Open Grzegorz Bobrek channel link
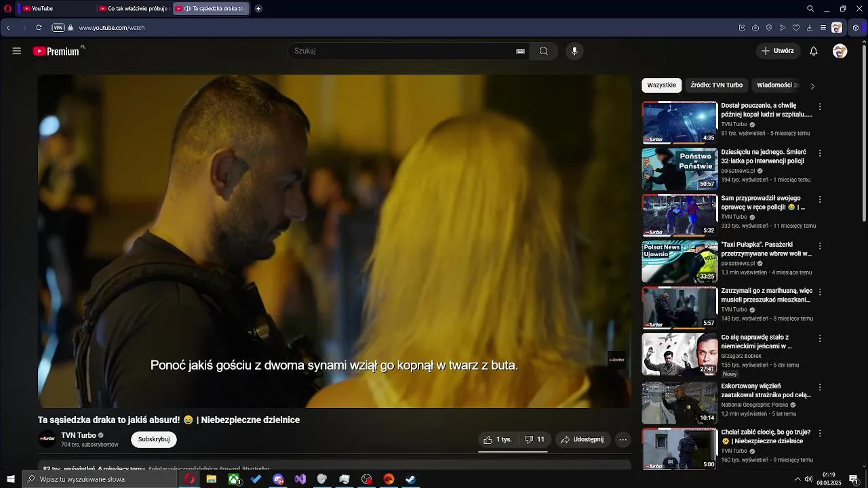868x488 pixels. [741, 356]
